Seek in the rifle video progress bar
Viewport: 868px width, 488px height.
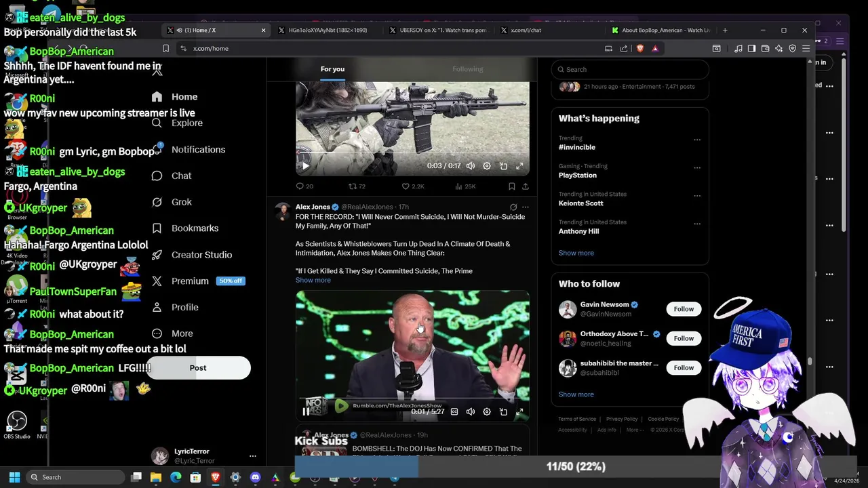412,153
